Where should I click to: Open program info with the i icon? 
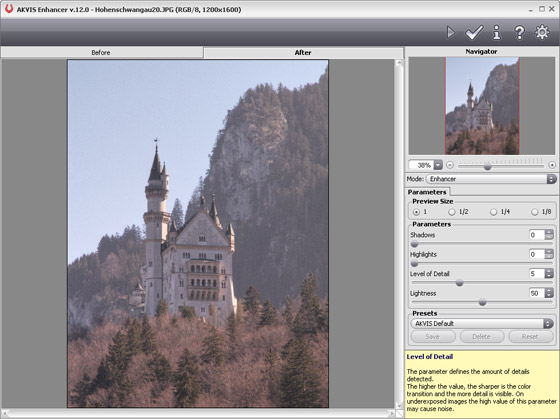point(496,33)
